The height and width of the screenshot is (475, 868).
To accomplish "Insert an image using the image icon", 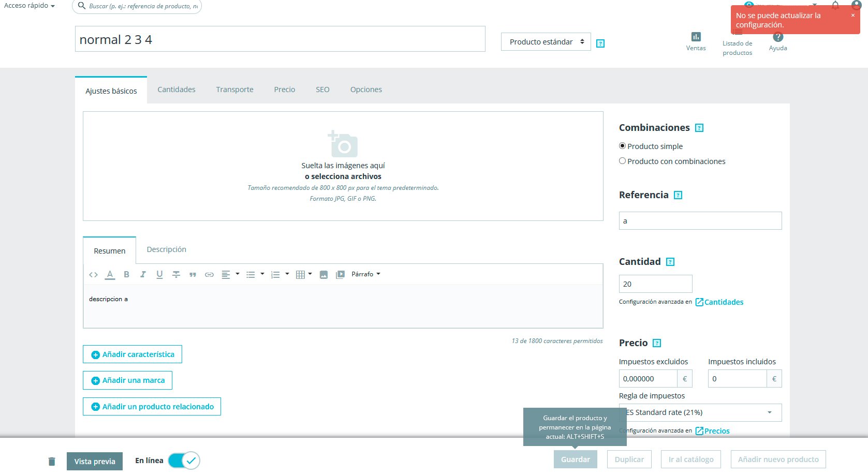I will (x=323, y=275).
